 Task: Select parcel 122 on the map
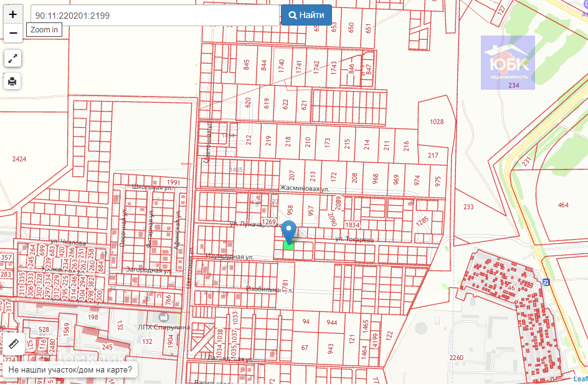[389, 335]
